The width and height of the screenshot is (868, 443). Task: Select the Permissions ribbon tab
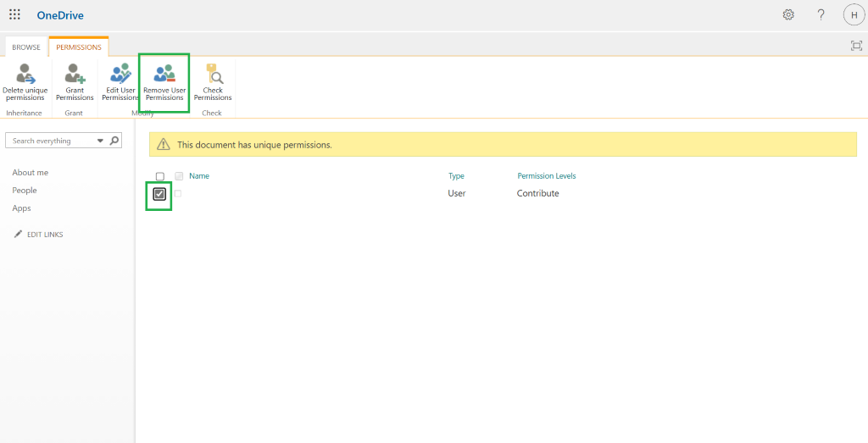pyautogui.click(x=79, y=47)
